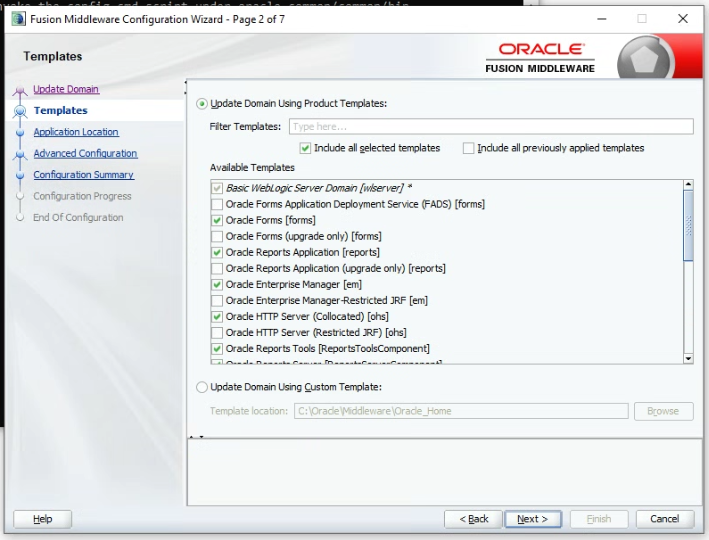
Task: Uncheck Oracle Reports Application [reports]
Action: point(217,252)
